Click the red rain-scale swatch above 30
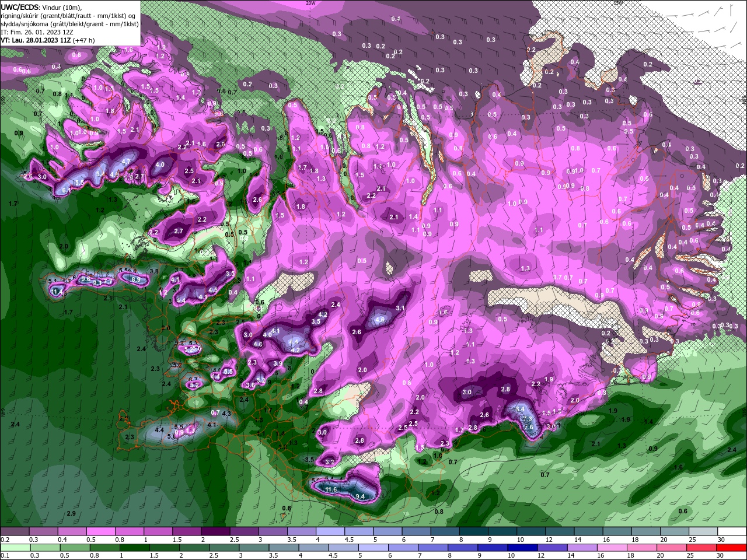 tap(732, 548)
